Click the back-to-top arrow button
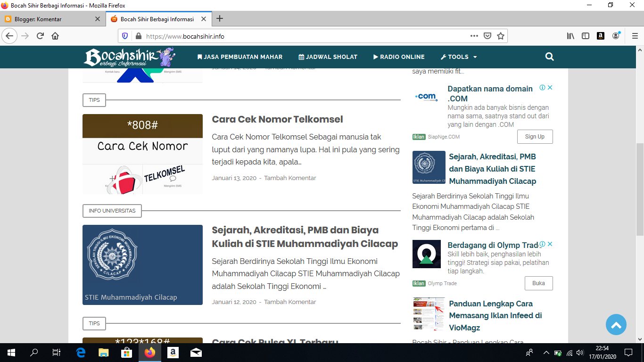Screen dimensions: 644x362 pos(616,325)
